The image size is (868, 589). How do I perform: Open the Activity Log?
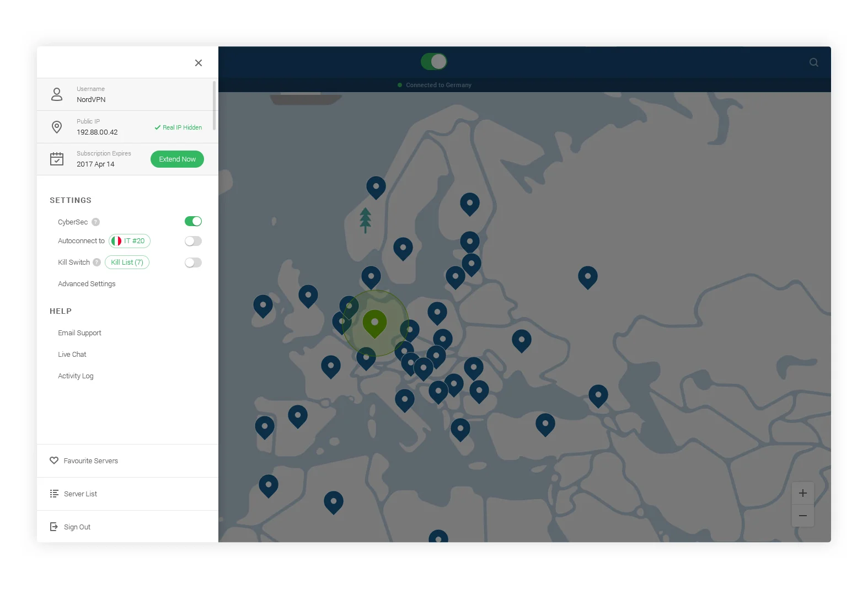[76, 376]
